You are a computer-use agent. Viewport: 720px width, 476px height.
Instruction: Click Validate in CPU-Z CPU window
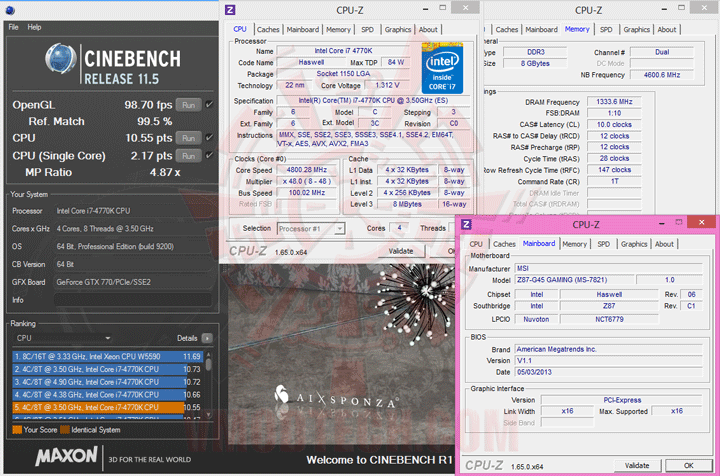pos(401,251)
